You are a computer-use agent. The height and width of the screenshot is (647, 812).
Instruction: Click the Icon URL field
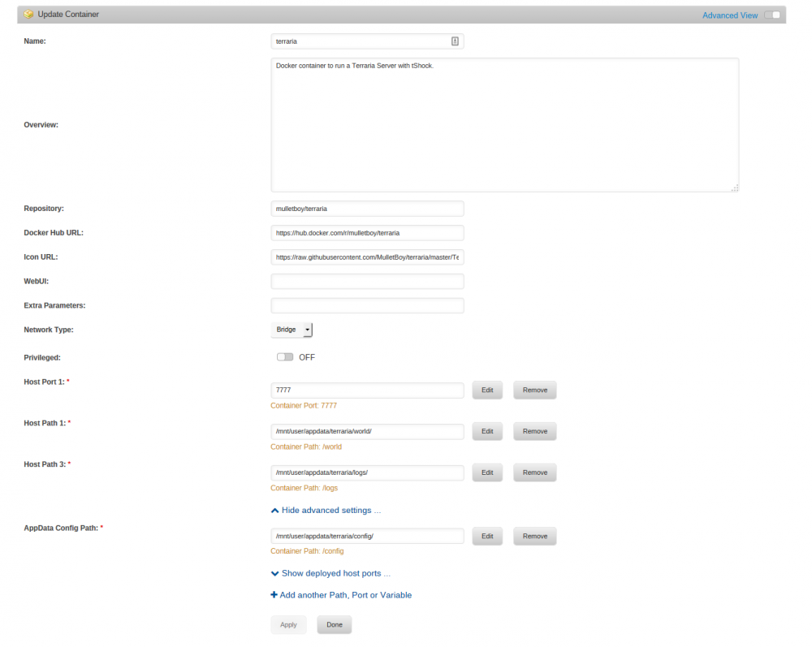367,257
